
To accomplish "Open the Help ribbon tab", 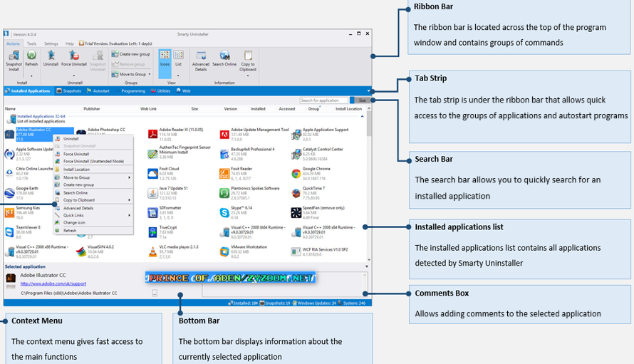I will click(x=70, y=43).
